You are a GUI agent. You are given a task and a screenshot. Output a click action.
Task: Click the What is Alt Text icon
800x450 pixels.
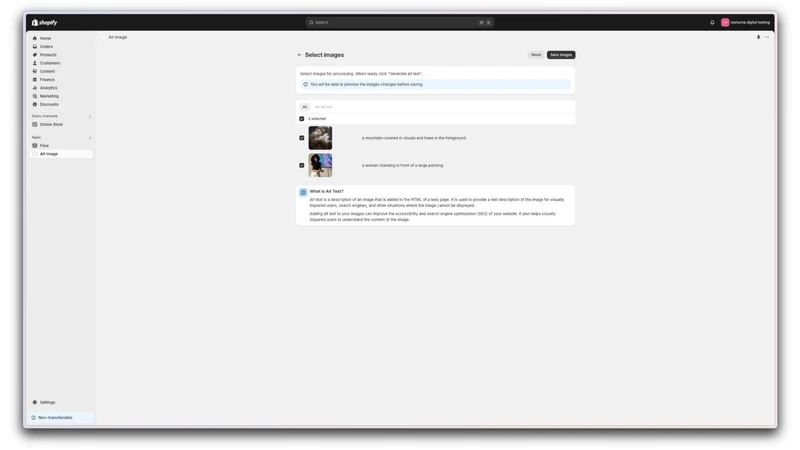coord(303,192)
